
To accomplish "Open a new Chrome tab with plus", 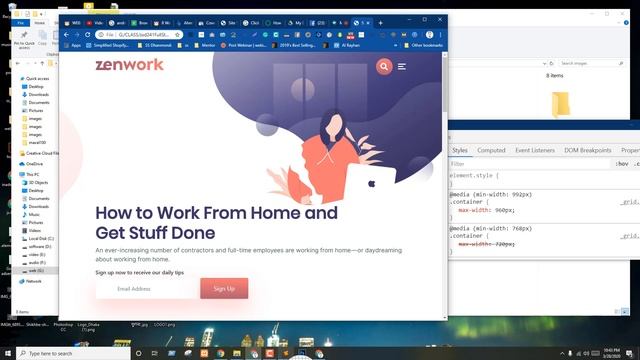I will point(380,23).
